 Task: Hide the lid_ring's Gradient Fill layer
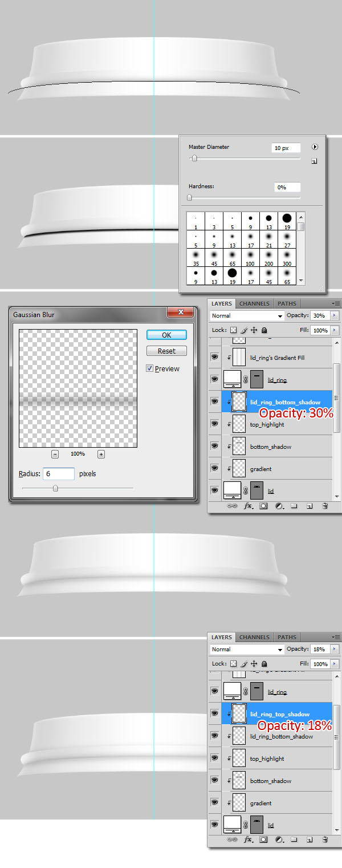[215, 357]
